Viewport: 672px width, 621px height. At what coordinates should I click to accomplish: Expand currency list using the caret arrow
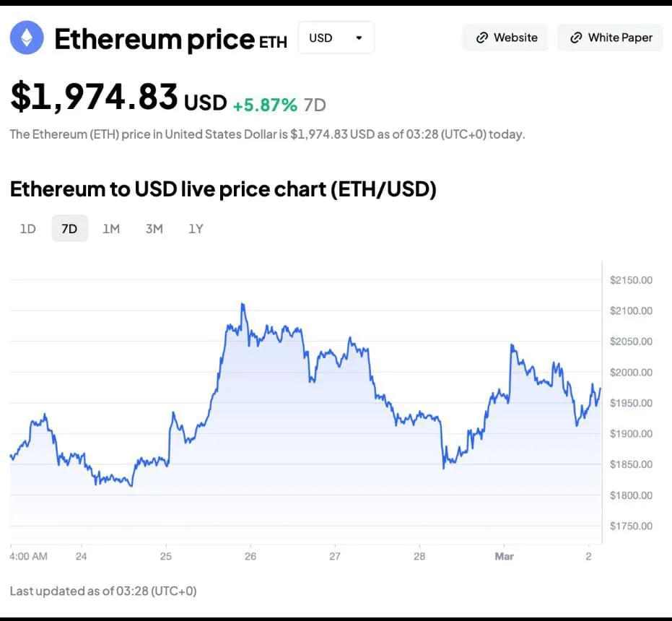(x=359, y=38)
